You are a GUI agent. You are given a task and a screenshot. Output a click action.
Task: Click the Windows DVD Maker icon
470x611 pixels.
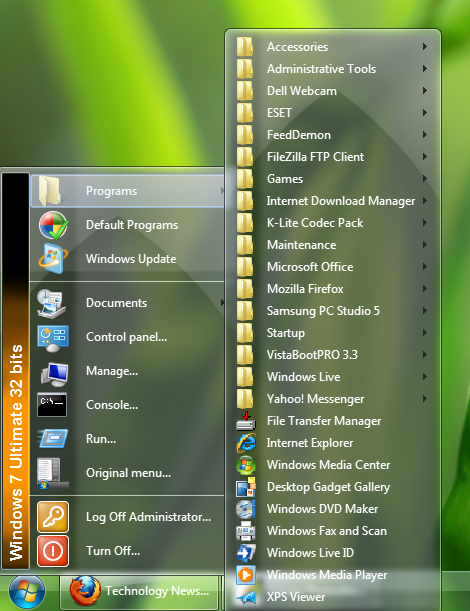point(246,509)
